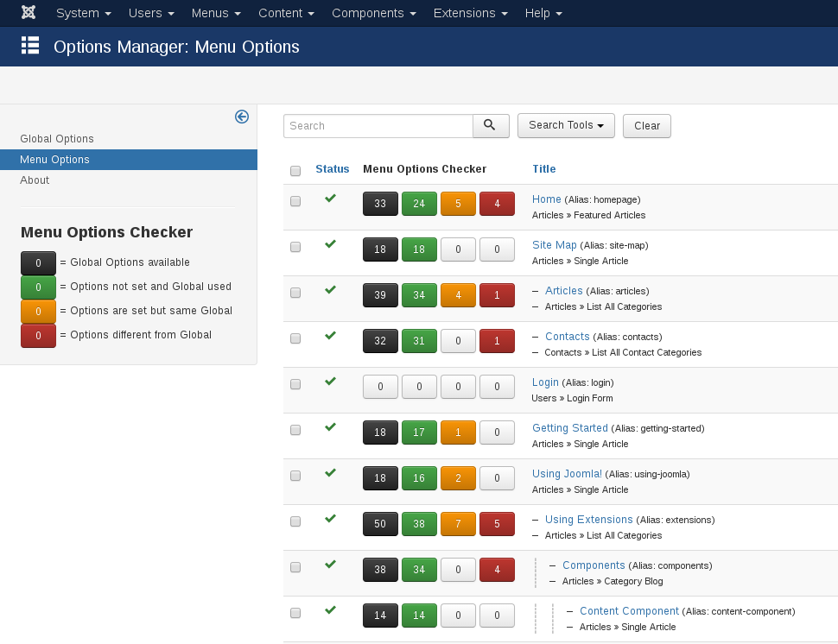Check the row checkbox for Site Map
838x644 pixels.
[x=295, y=246]
